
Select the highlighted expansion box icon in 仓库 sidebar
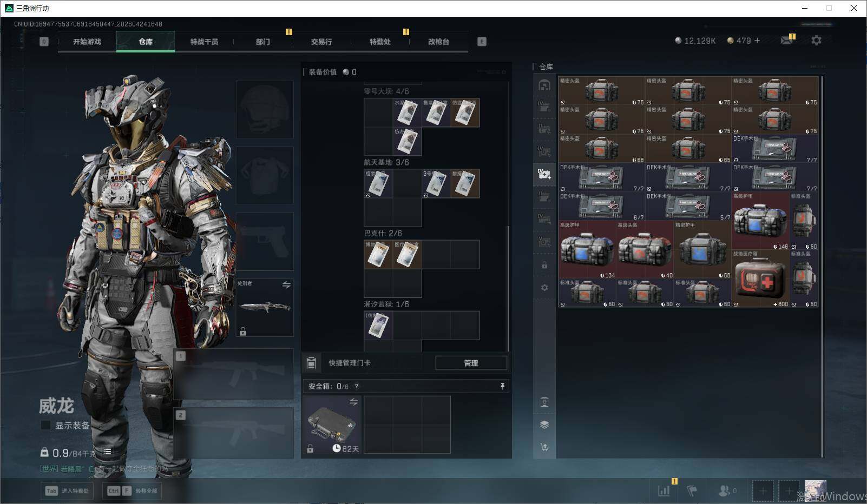544,174
